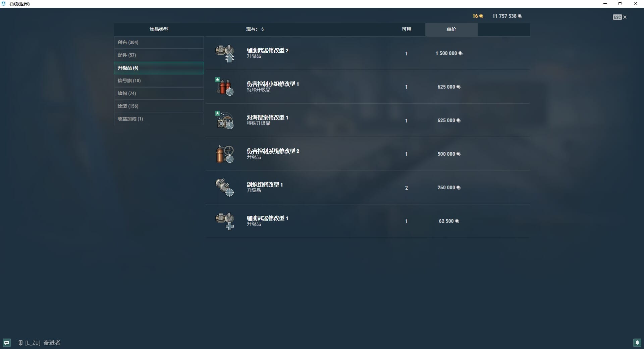The height and width of the screenshot is (349, 644).
Task: Close the inventory with ESC button
Action: click(620, 17)
